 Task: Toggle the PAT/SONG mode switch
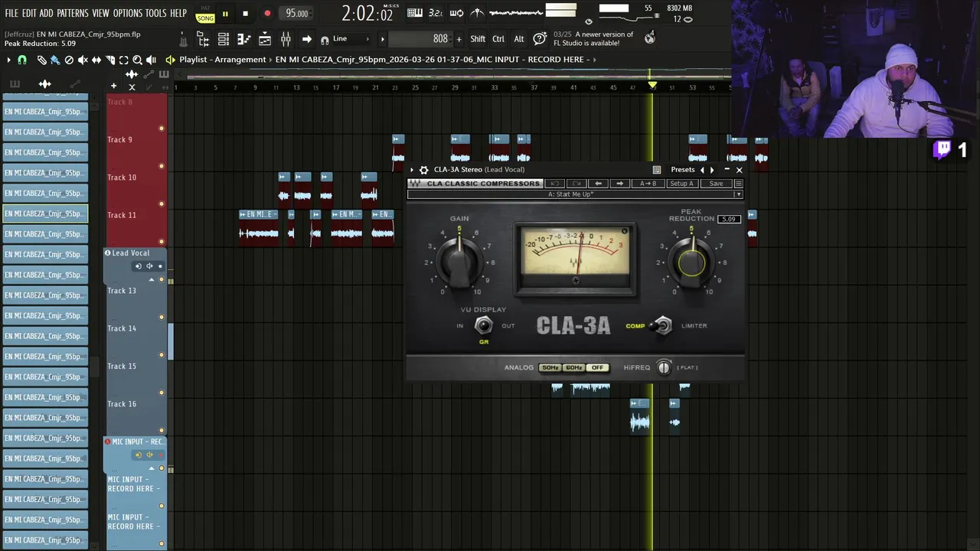coord(205,15)
